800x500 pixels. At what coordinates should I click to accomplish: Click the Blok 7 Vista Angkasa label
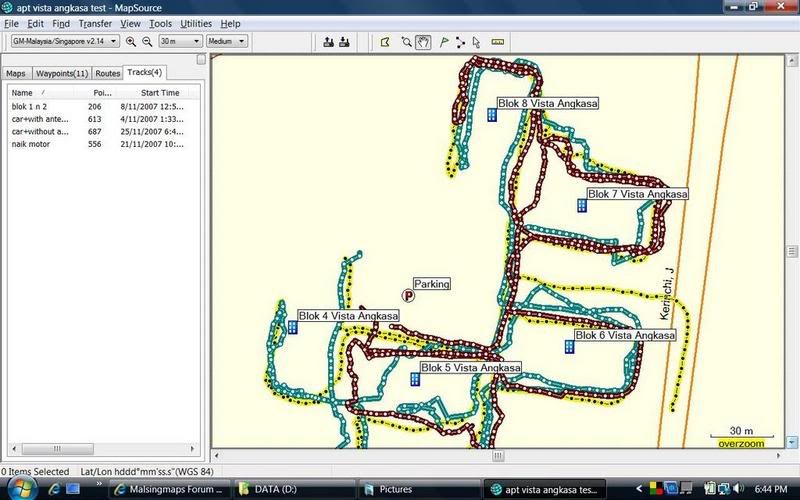pos(637,194)
